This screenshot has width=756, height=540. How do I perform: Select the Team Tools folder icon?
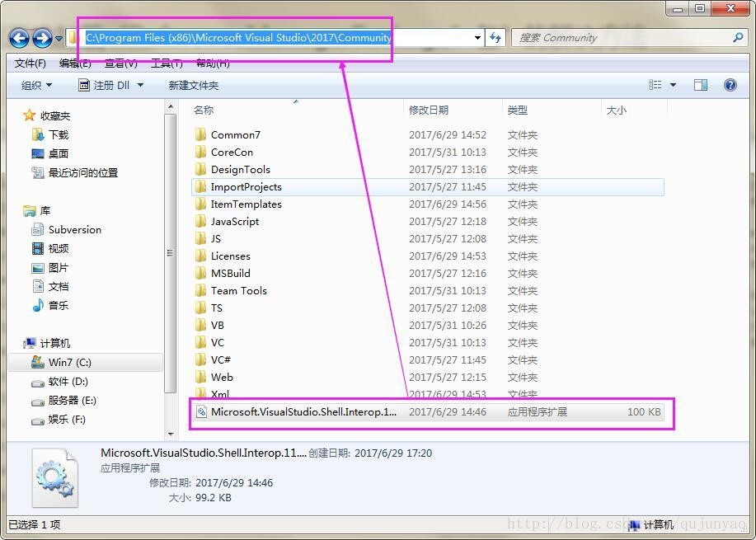200,291
